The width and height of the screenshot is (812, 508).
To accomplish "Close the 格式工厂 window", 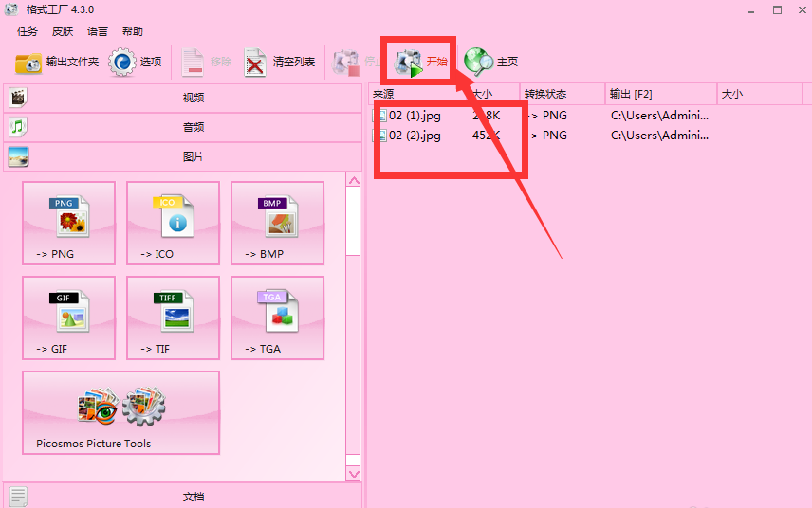I will click(803, 9).
